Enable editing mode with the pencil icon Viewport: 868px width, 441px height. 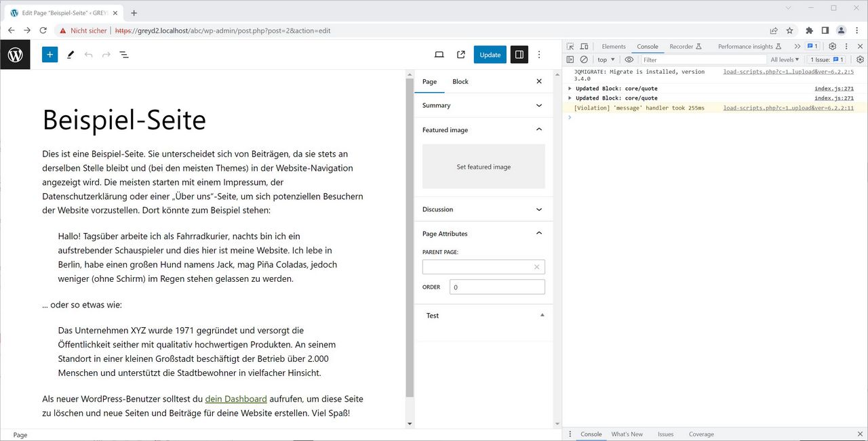click(71, 54)
